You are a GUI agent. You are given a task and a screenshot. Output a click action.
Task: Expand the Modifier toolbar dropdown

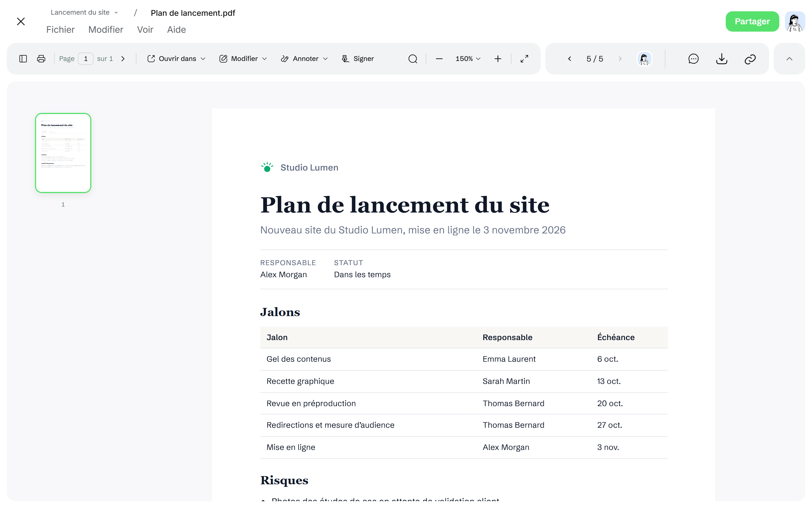point(243,59)
